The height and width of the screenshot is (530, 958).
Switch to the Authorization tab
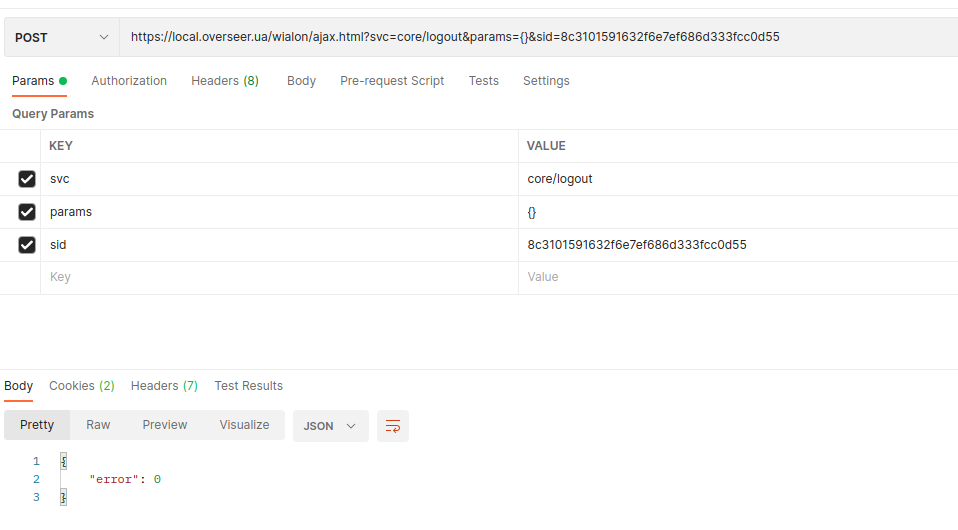click(129, 81)
